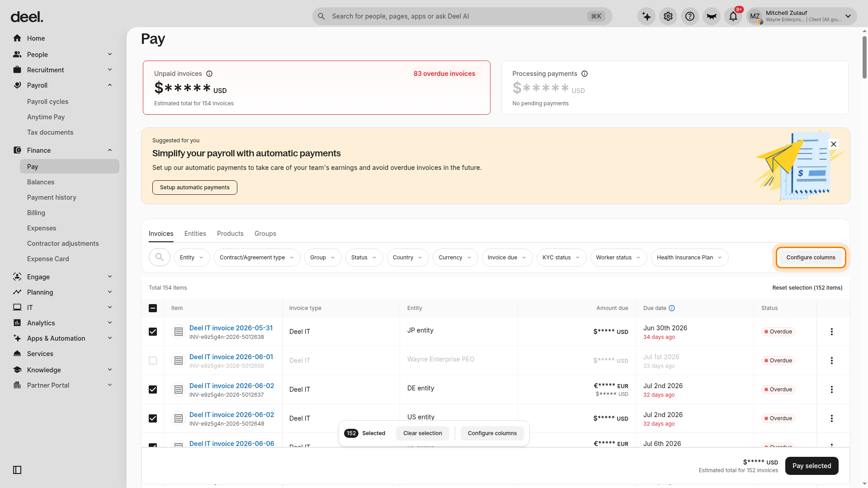Open Invoice due filter dropdown

(507, 258)
